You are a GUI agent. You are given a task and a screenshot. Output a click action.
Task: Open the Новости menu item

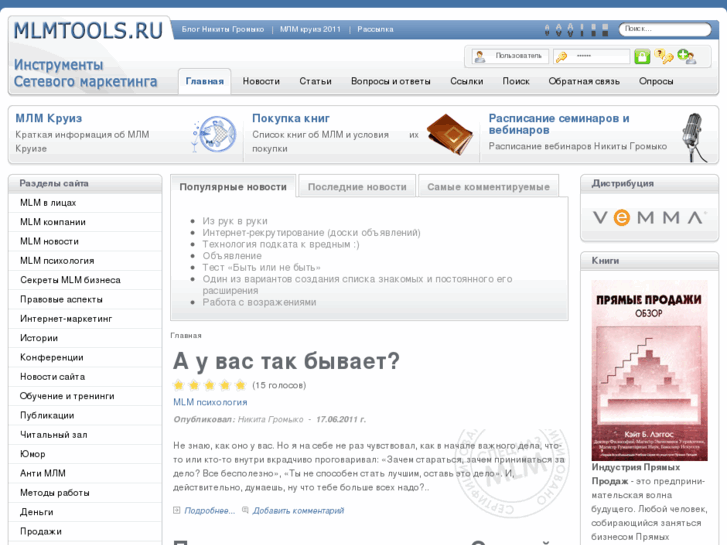261,81
